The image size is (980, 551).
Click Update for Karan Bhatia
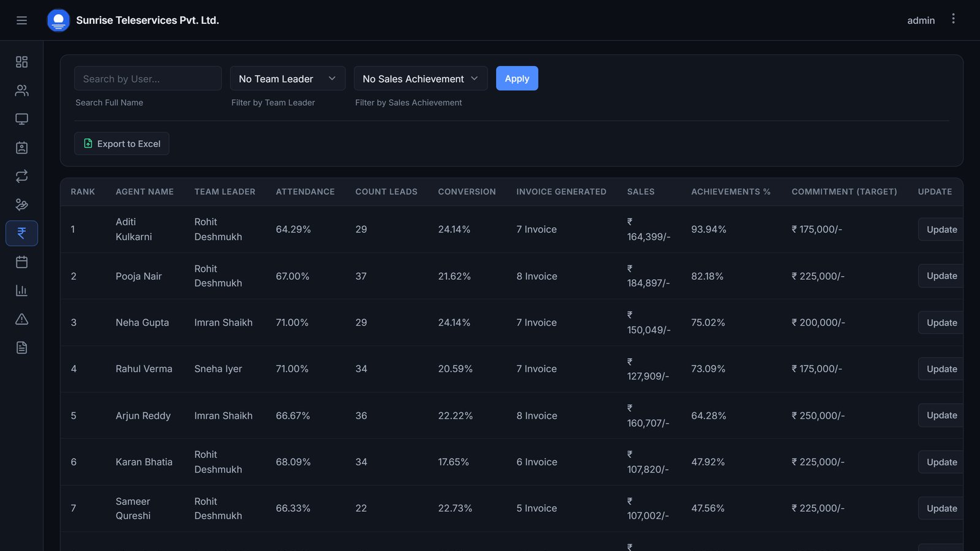click(941, 462)
